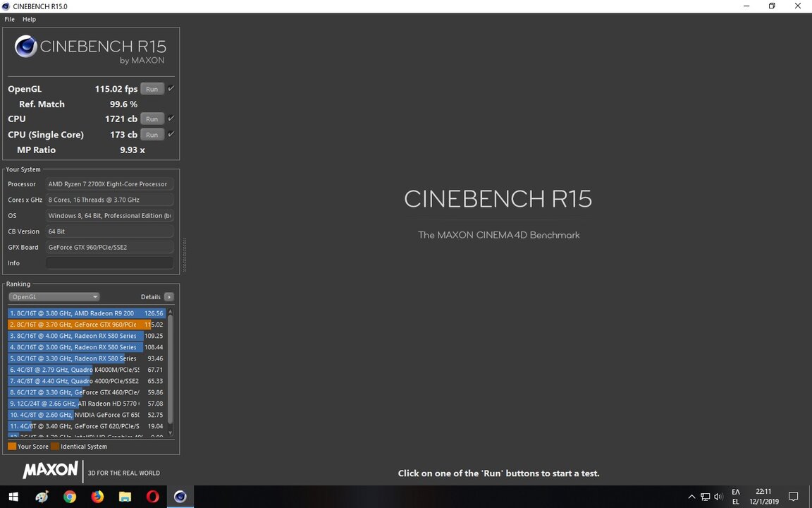Open the Help menu

(29, 19)
